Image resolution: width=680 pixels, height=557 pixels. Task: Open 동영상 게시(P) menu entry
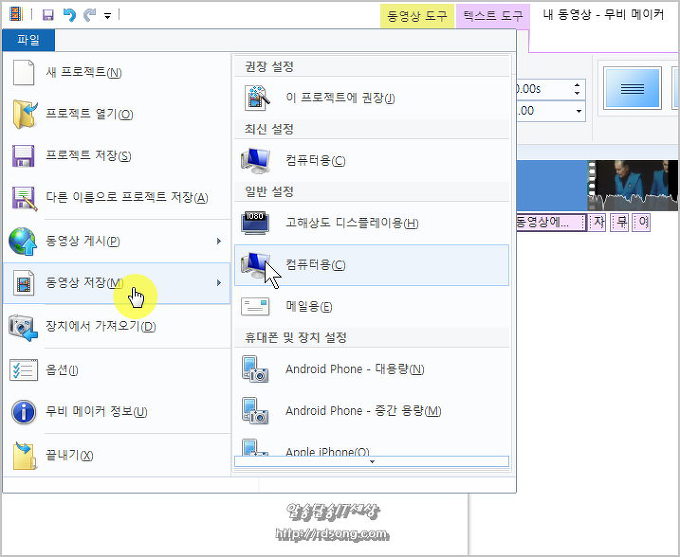click(116, 241)
